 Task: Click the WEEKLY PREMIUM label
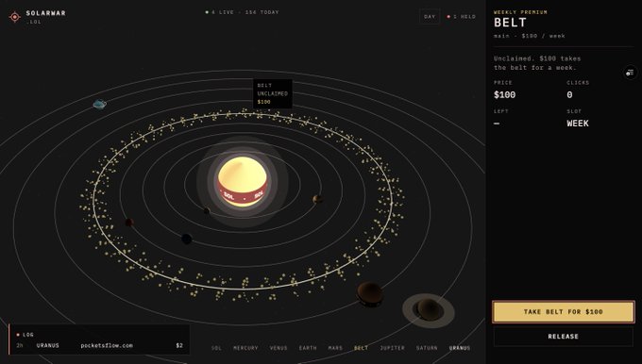click(520, 12)
